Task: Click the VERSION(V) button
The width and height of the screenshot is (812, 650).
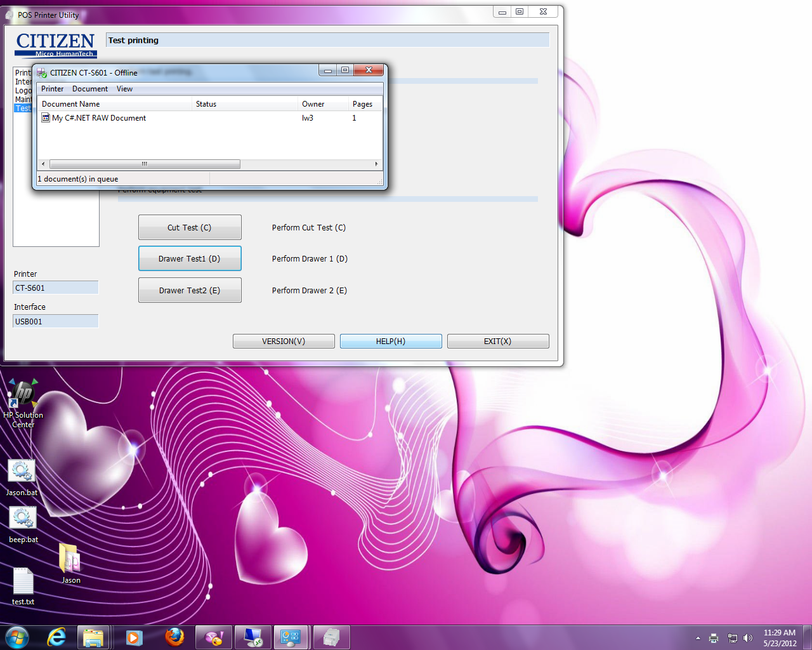Action: 284,342
